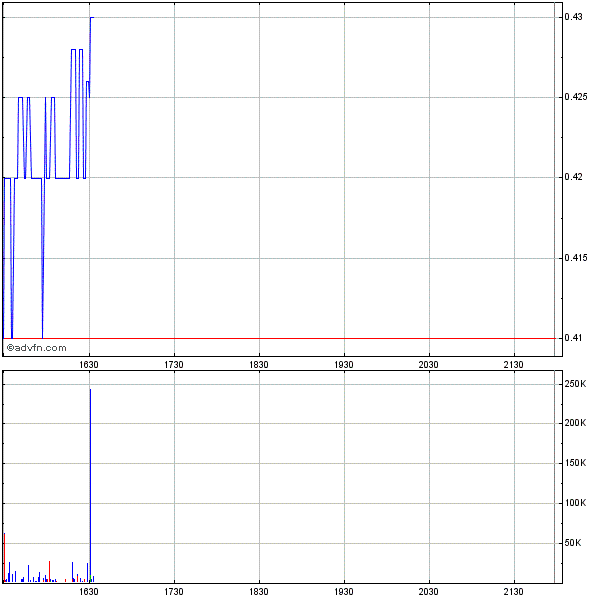Pick the 1830 time label under volume chart
600x600 pixels.
(x=259, y=592)
